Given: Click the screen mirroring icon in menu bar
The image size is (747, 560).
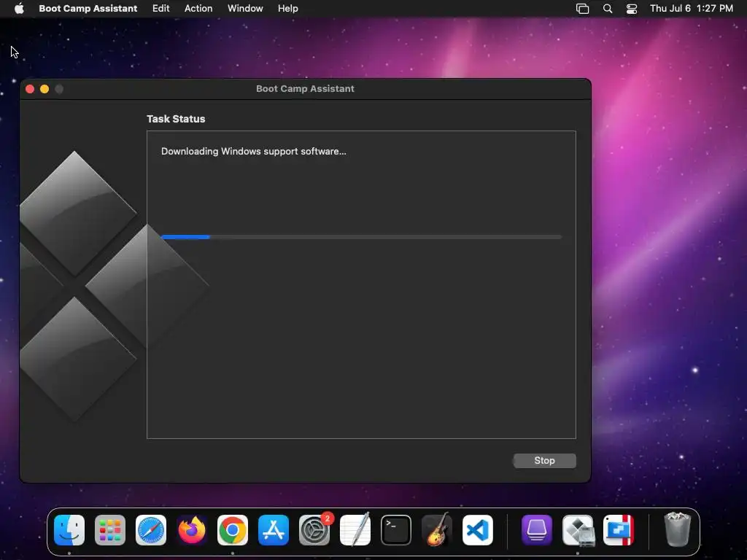Looking at the screenshot, I should tap(582, 9).
